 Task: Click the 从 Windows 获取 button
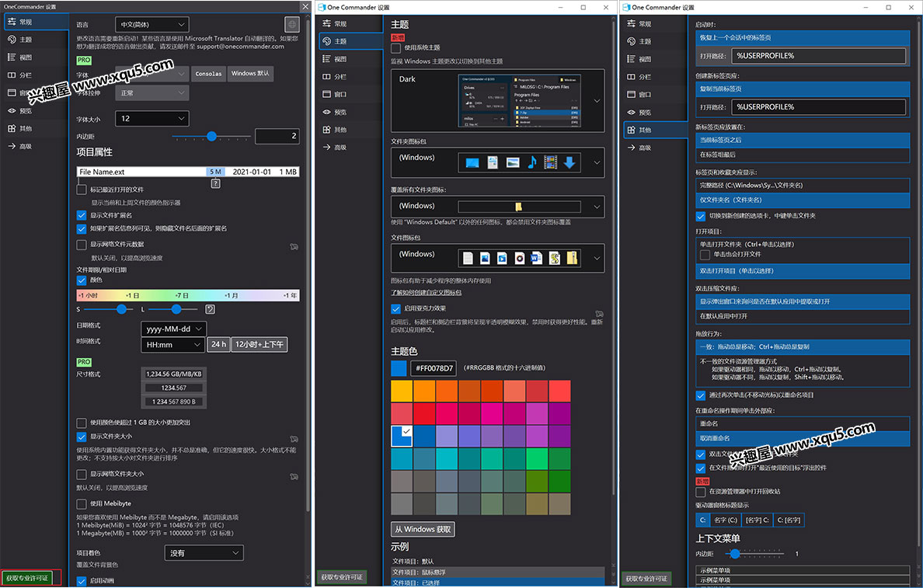[x=423, y=529]
